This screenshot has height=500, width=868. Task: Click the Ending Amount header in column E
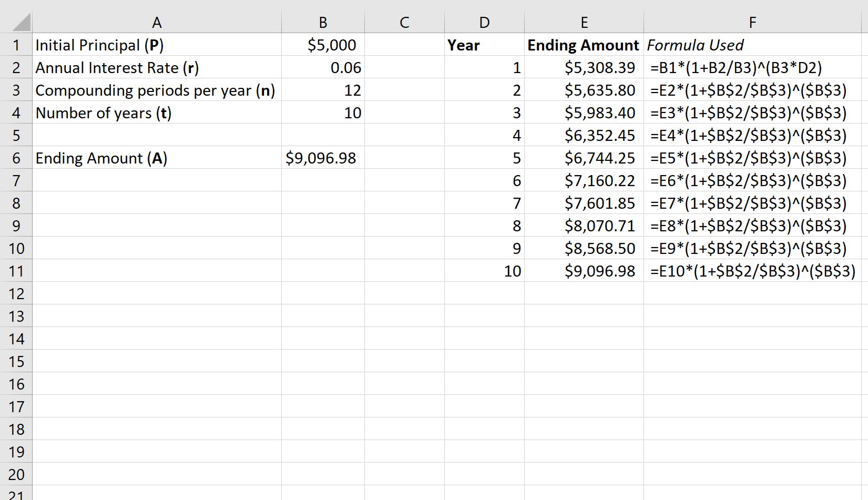click(584, 45)
